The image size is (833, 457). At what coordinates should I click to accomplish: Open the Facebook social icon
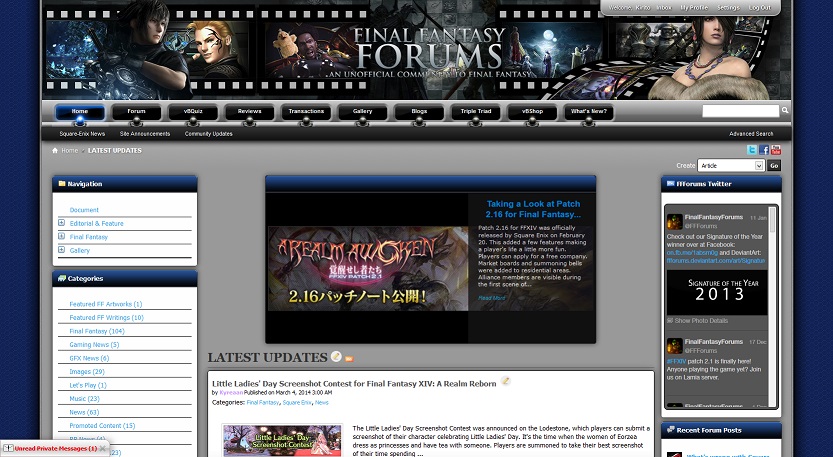pyautogui.click(x=765, y=150)
